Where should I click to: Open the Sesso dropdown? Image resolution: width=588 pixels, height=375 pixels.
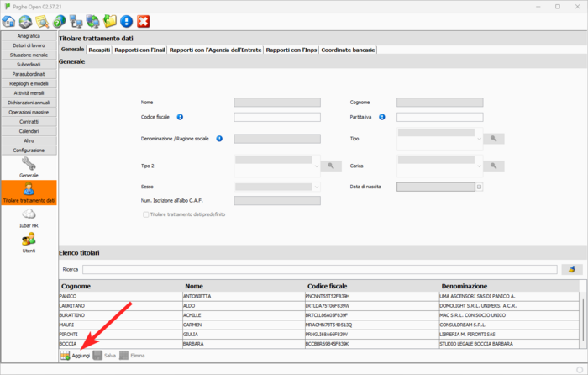click(316, 187)
